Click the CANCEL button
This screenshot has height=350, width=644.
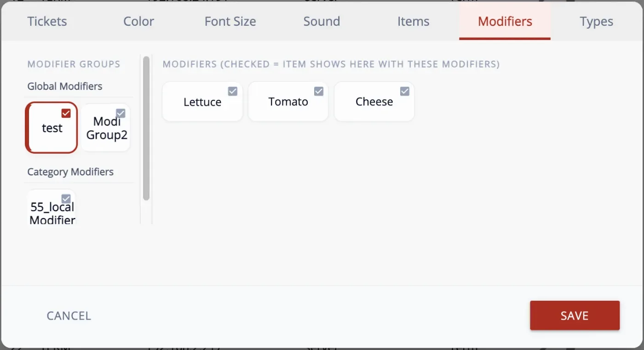click(x=69, y=316)
